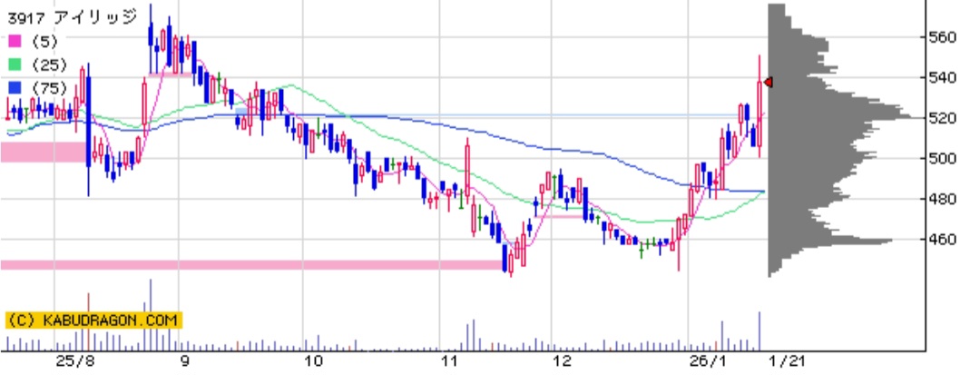Screen dimensions: 980x375
Task: Click the red current-price triangle marker
Action: 768,83
